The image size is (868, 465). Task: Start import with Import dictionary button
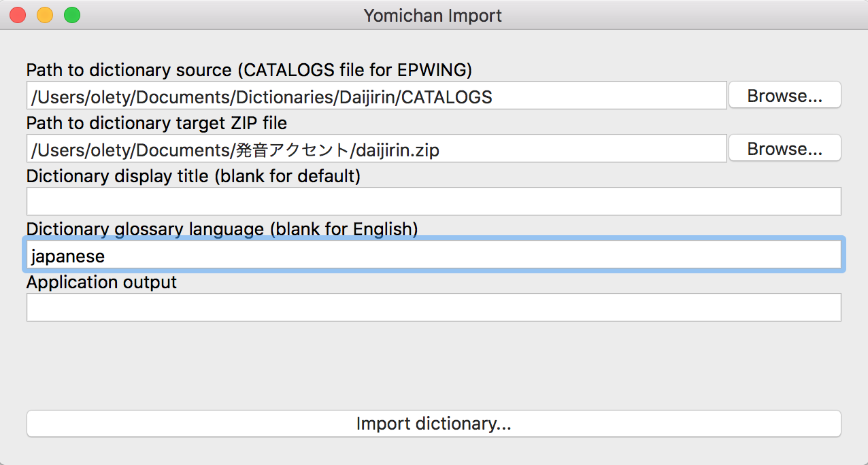tap(434, 424)
